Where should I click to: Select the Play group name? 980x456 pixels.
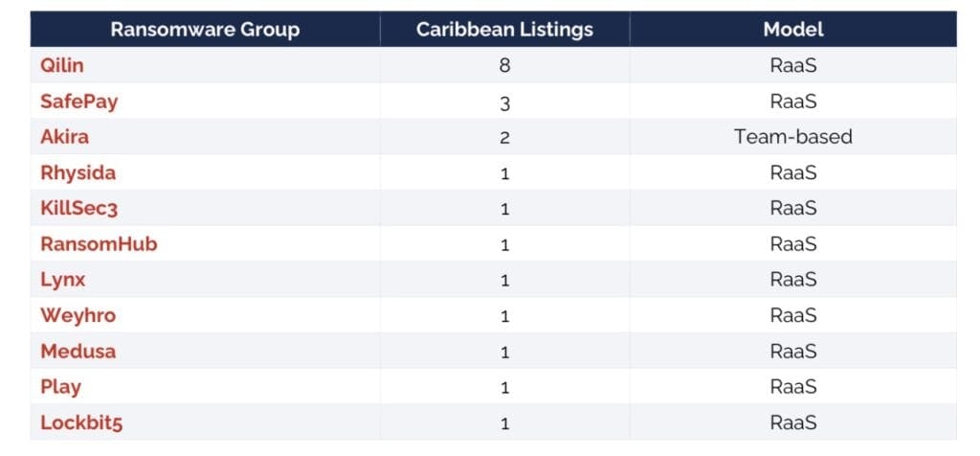(60, 387)
